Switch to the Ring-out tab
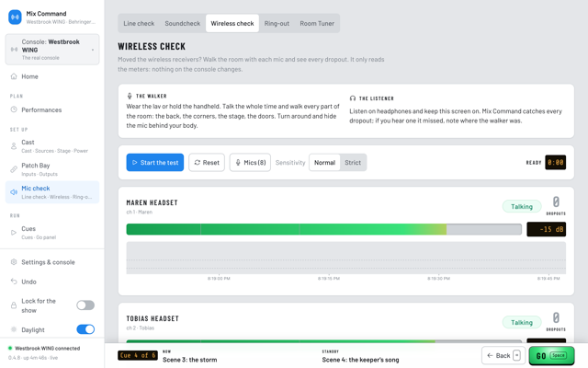Image resolution: width=588 pixels, height=368 pixels. [x=277, y=23]
